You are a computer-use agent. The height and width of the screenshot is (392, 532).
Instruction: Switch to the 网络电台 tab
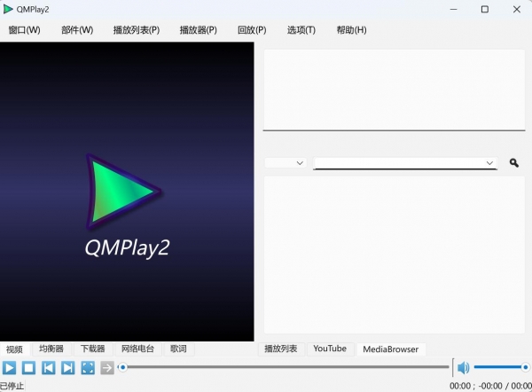tap(137, 349)
